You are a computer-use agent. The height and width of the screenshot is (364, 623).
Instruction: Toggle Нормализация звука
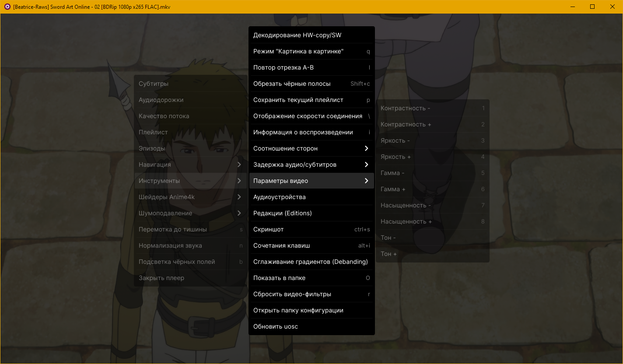pyautogui.click(x=191, y=245)
